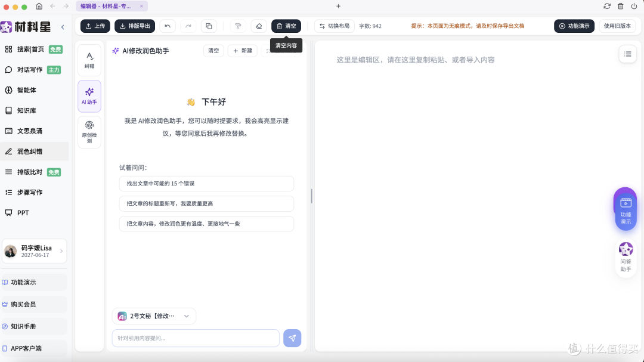Click the eraser icon in toolbar
This screenshot has width=644, height=362.
(259, 26)
